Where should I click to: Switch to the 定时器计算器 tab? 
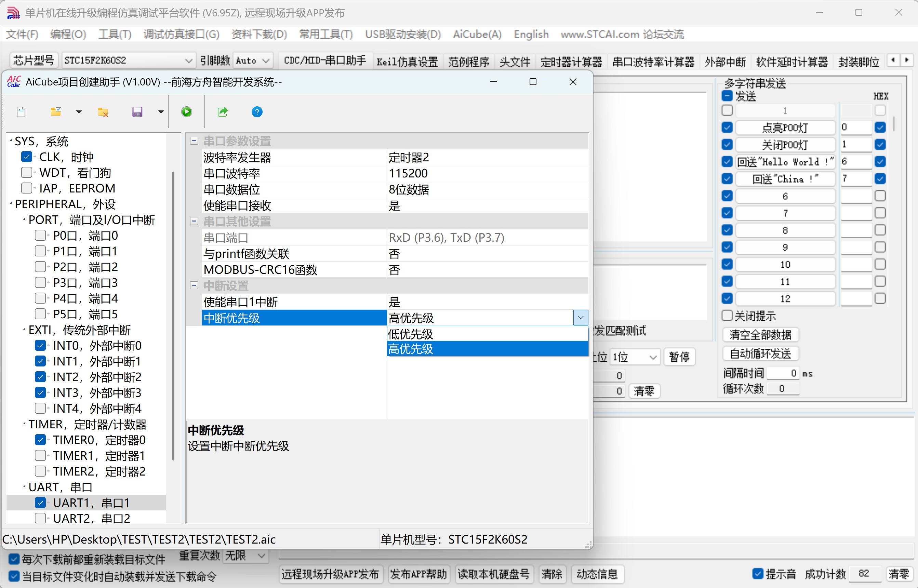(571, 62)
